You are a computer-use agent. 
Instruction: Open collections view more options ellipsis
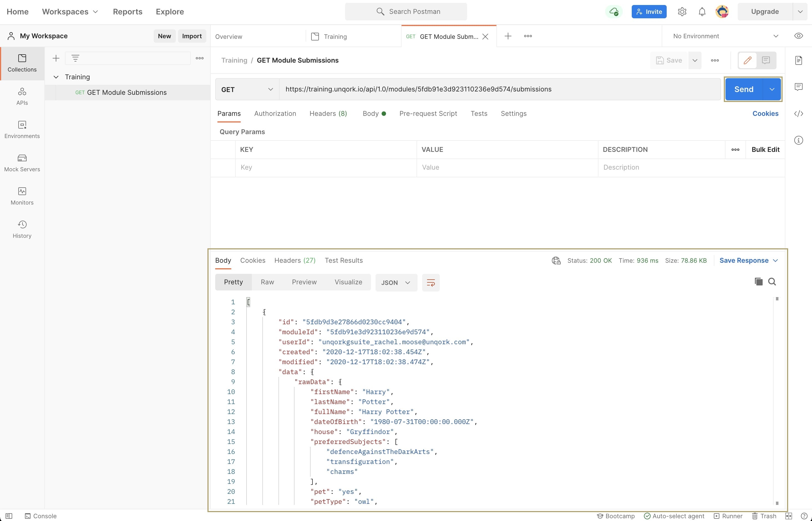[x=200, y=58]
